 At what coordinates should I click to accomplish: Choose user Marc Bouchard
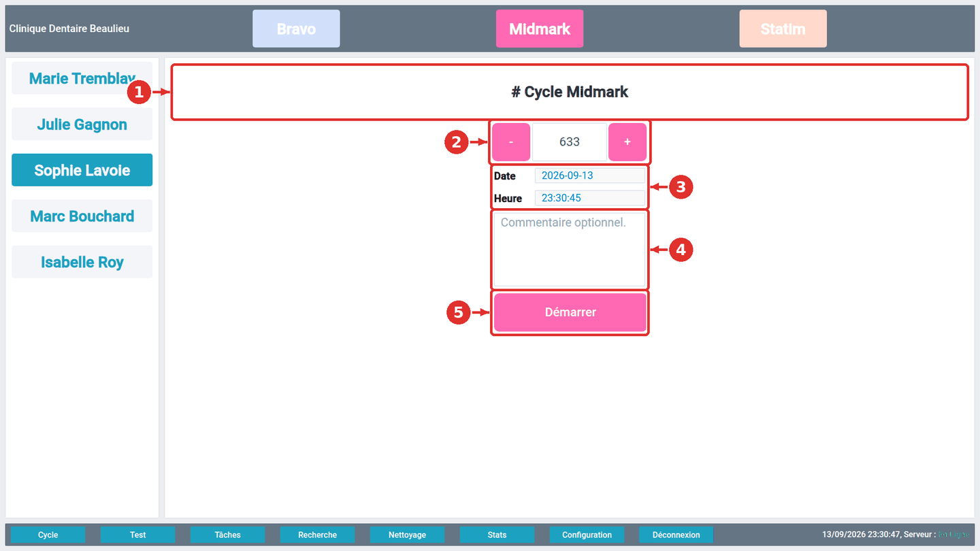coord(82,216)
